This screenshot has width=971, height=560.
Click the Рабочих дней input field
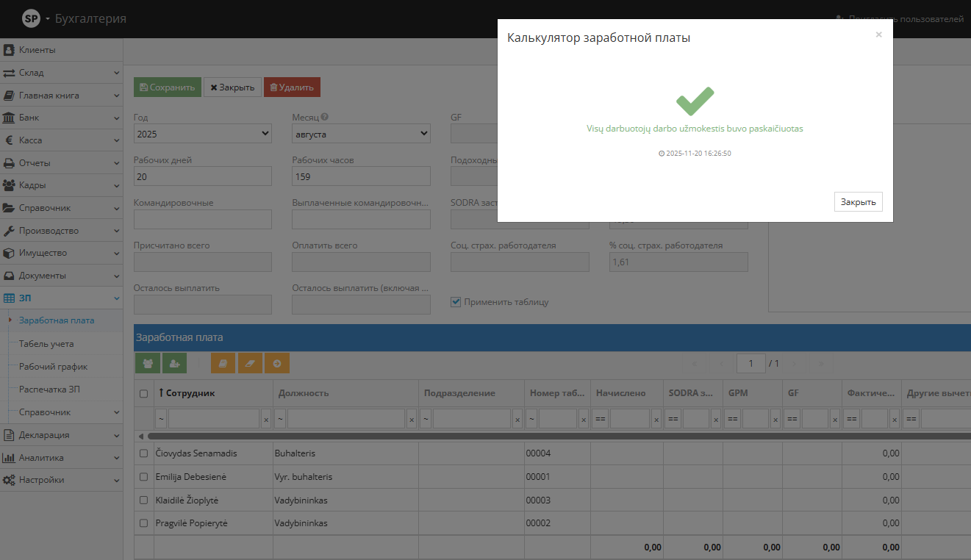pos(203,176)
